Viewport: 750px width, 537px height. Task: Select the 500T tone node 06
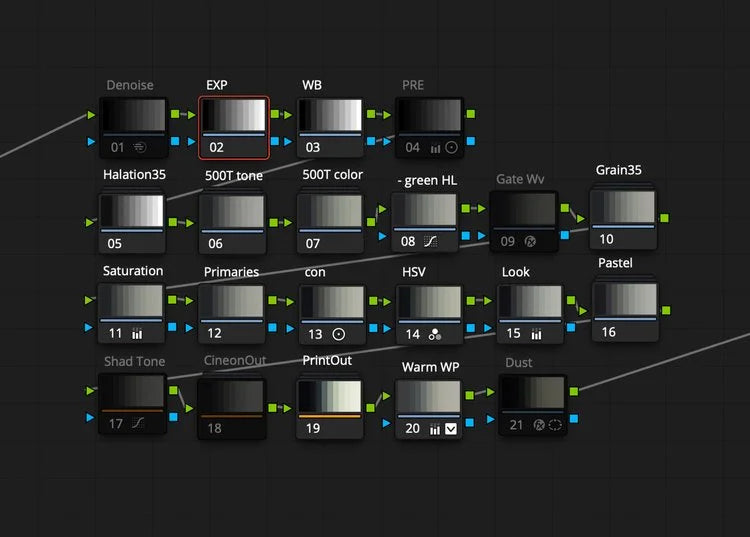click(232, 222)
